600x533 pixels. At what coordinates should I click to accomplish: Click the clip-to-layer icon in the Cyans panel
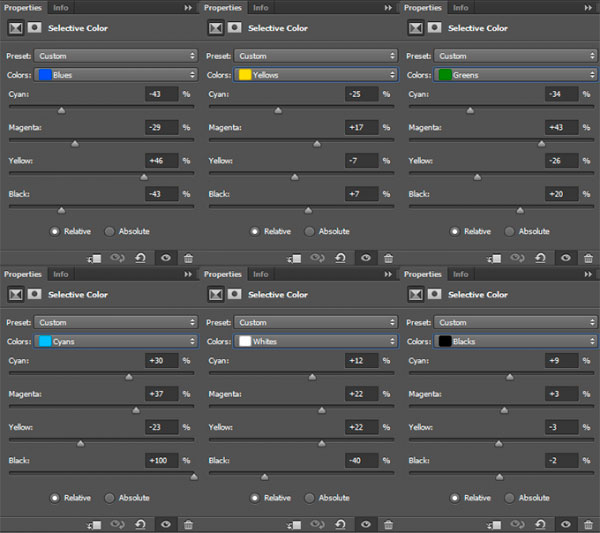[94, 525]
